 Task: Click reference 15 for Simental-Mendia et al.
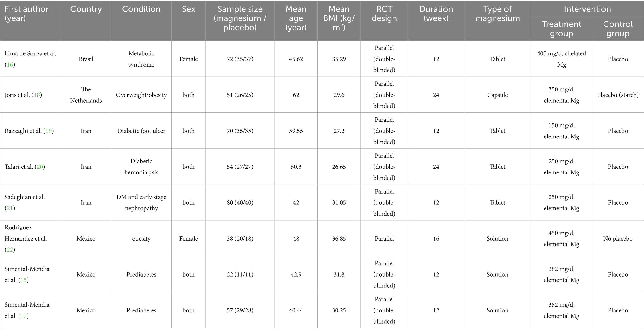tap(23, 280)
